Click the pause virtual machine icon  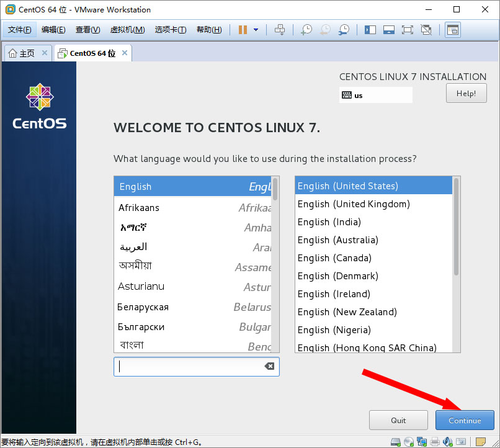[x=243, y=30]
